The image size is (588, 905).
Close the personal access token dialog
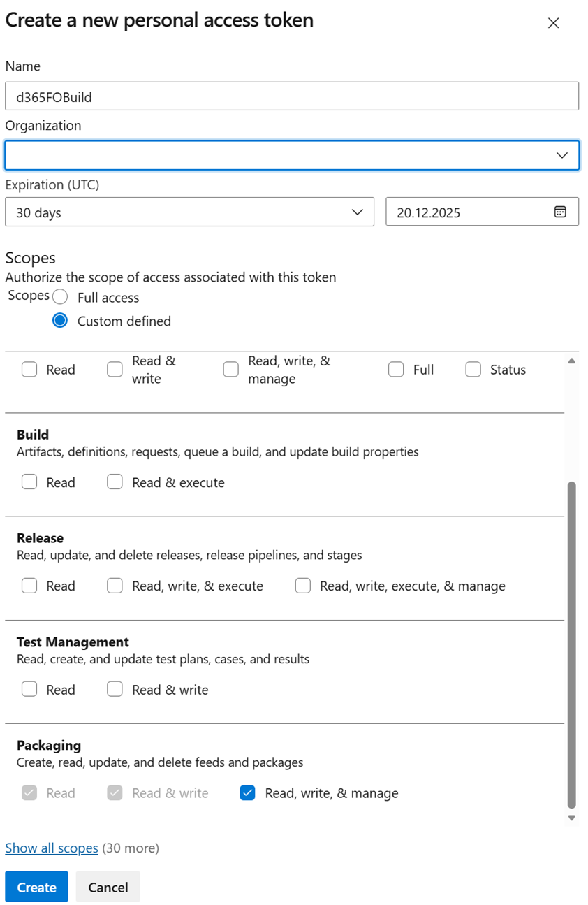tap(553, 23)
